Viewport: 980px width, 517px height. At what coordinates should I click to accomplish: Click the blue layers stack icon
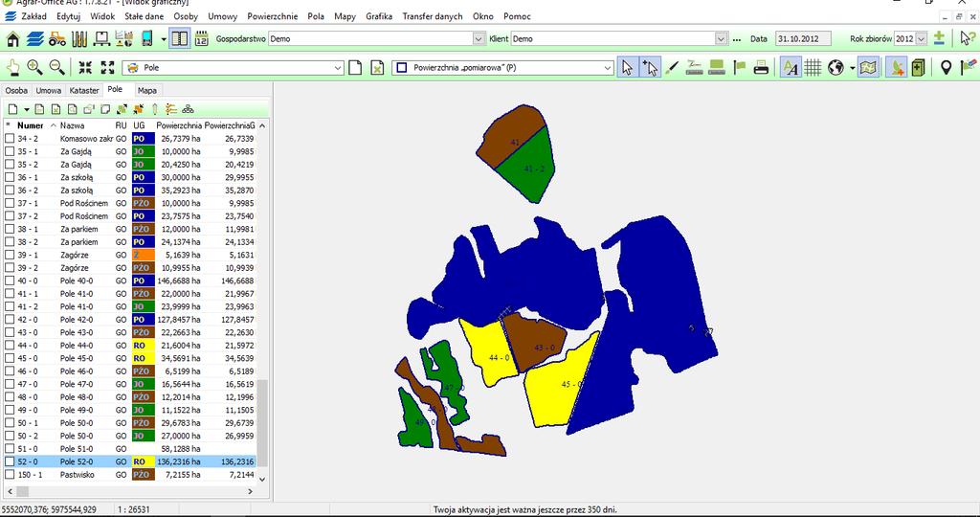click(35, 38)
